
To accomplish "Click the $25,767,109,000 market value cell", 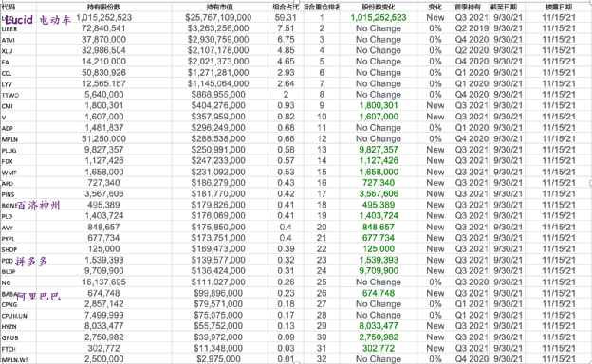I will pos(218,18).
